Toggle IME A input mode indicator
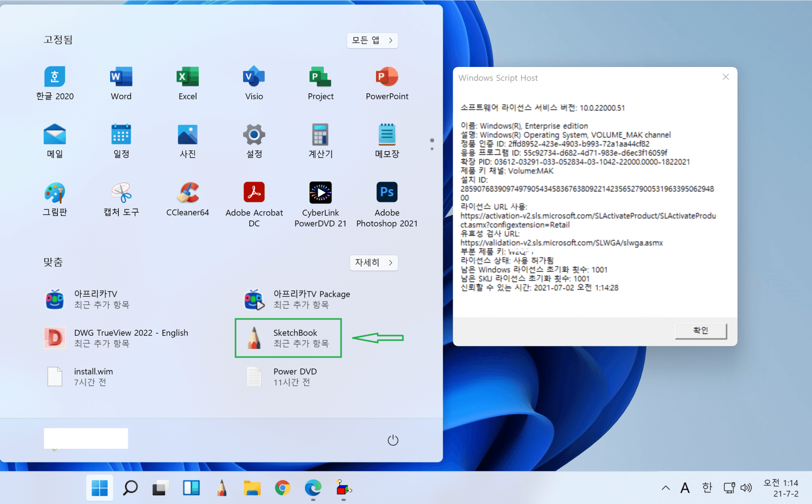Screen dimensions: 812x504 point(685,488)
